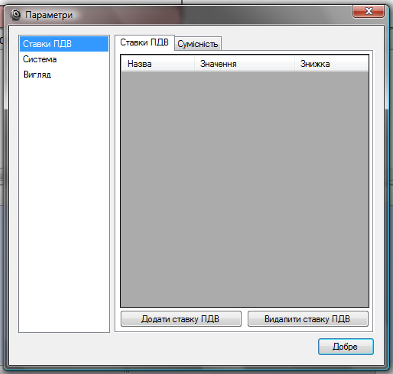This screenshot has width=393, height=374.
Task: Click the Значення column header
Action: [x=244, y=64]
